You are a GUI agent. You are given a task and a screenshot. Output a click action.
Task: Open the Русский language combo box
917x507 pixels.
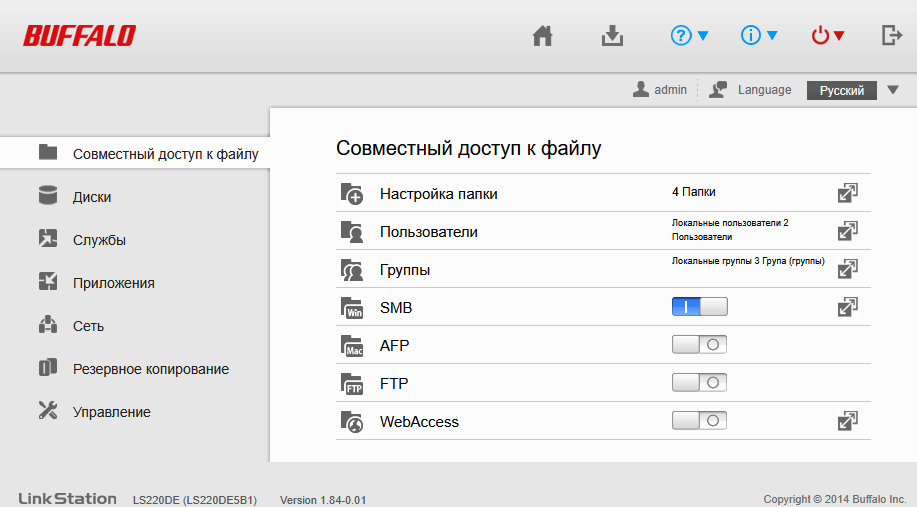(842, 90)
